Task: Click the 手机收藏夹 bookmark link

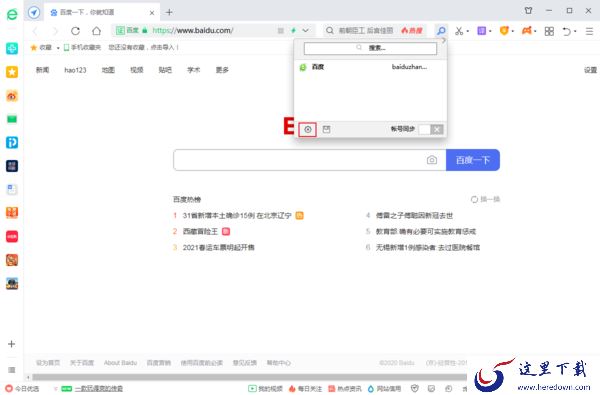Action: (82, 47)
